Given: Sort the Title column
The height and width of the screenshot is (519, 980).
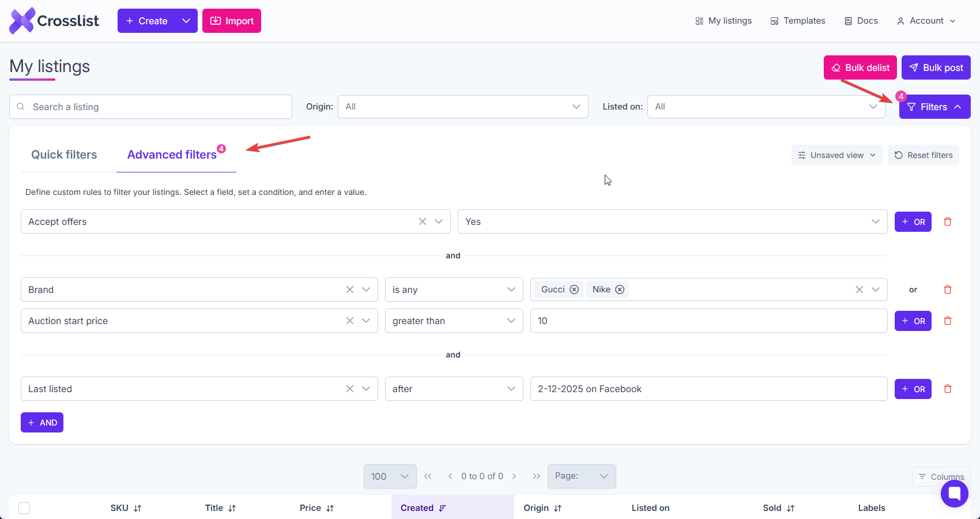Looking at the screenshot, I should click(x=233, y=508).
